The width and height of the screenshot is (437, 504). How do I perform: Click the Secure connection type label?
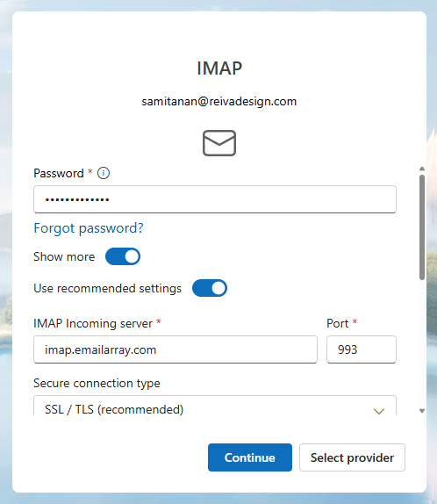pyautogui.click(x=97, y=383)
